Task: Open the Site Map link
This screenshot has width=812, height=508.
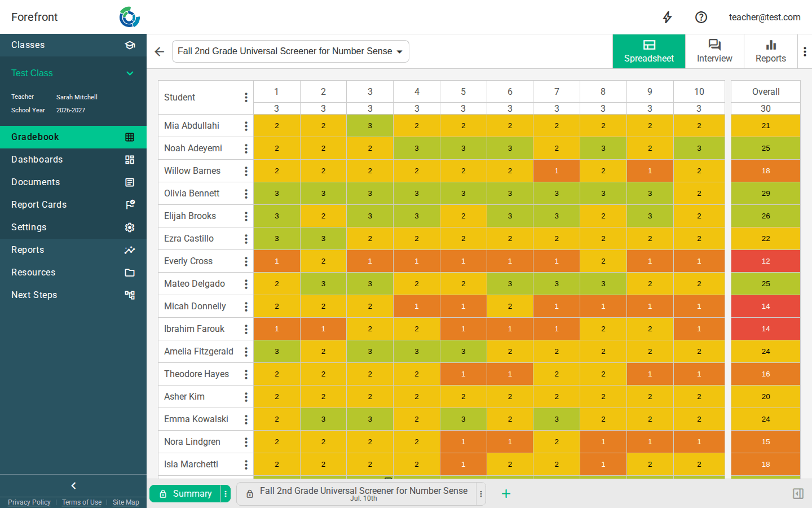Action: tap(126, 502)
